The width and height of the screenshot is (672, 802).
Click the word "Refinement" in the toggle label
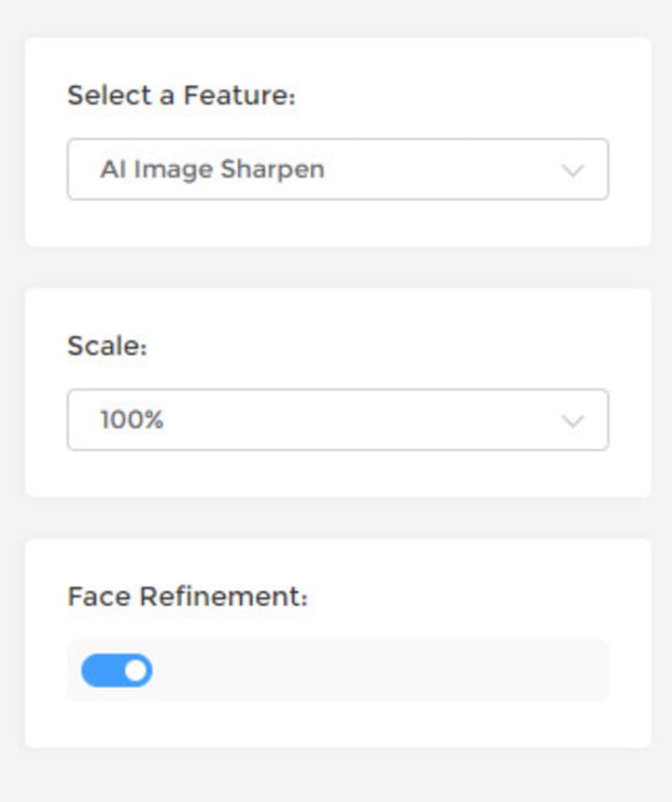tap(223, 597)
